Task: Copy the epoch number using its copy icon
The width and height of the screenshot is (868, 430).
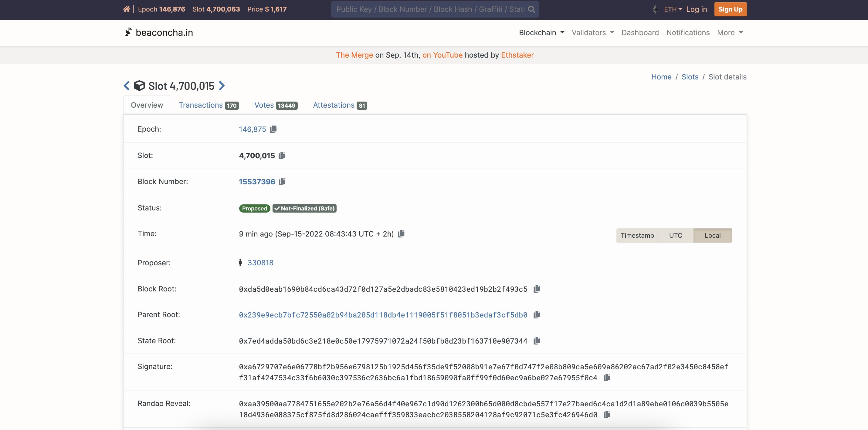Action: [x=273, y=129]
